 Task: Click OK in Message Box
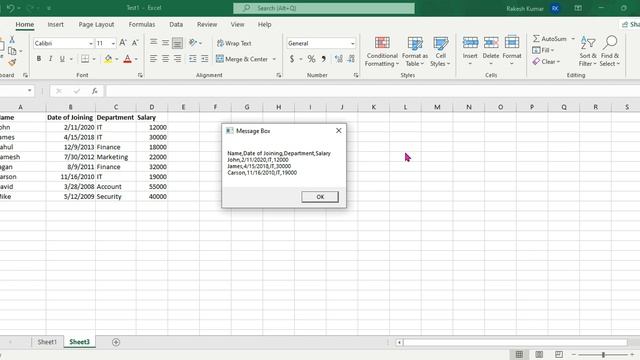[x=320, y=197]
